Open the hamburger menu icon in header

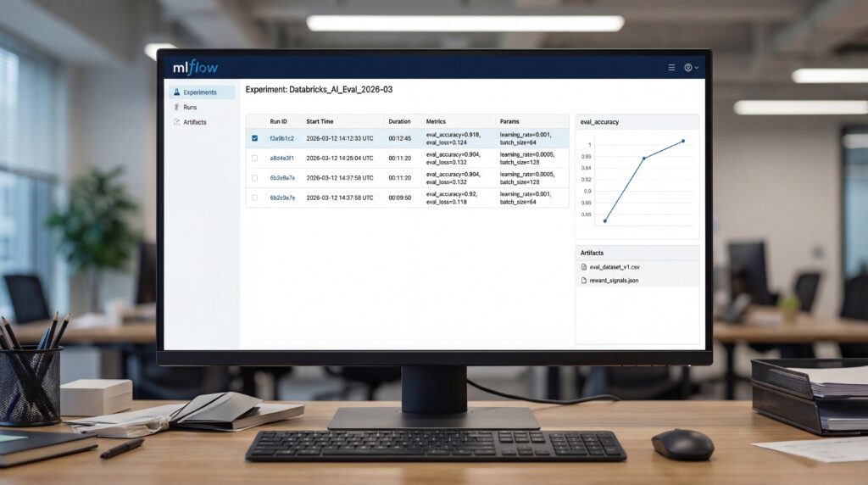(671, 67)
